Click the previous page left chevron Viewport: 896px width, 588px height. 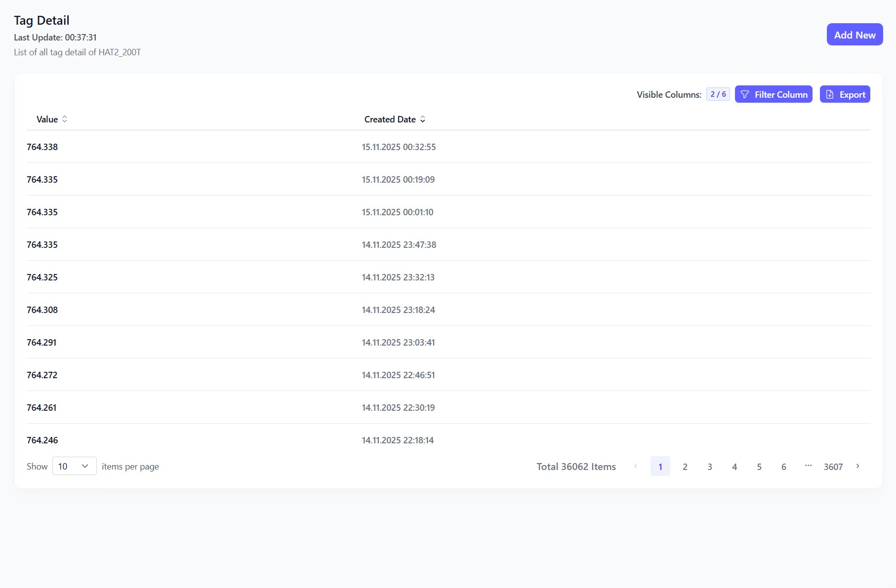pyautogui.click(x=636, y=466)
